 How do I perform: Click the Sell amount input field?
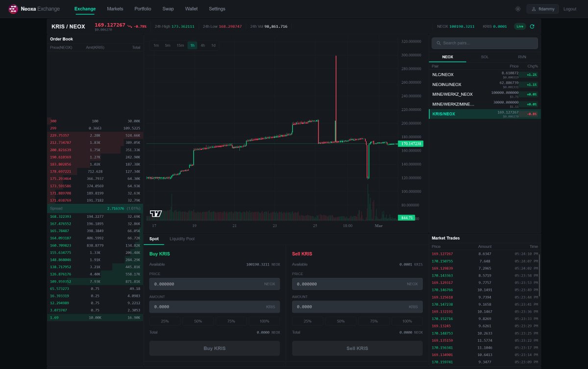[x=357, y=307]
